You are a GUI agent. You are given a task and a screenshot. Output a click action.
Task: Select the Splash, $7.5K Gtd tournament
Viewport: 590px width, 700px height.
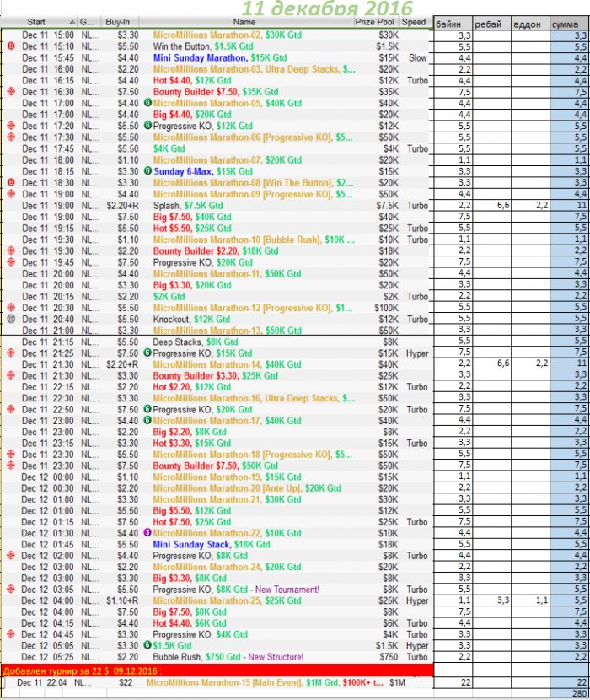188,205
